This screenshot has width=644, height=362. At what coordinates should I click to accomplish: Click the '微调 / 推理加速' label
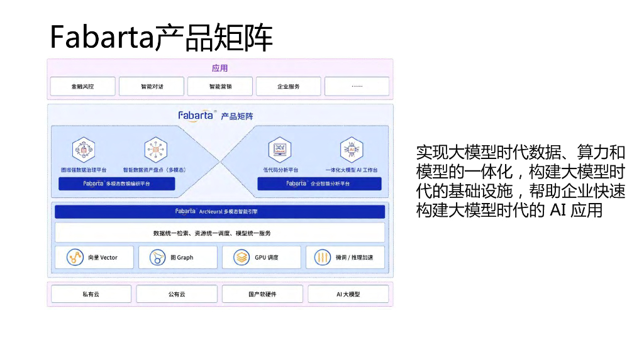[x=355, y=257]
